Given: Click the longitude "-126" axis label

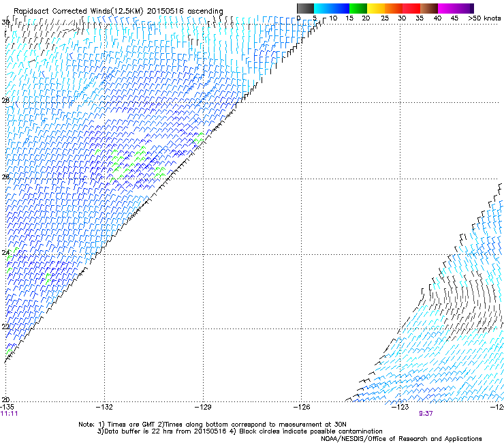Looking at the screenshot, I should click(302, 407).
